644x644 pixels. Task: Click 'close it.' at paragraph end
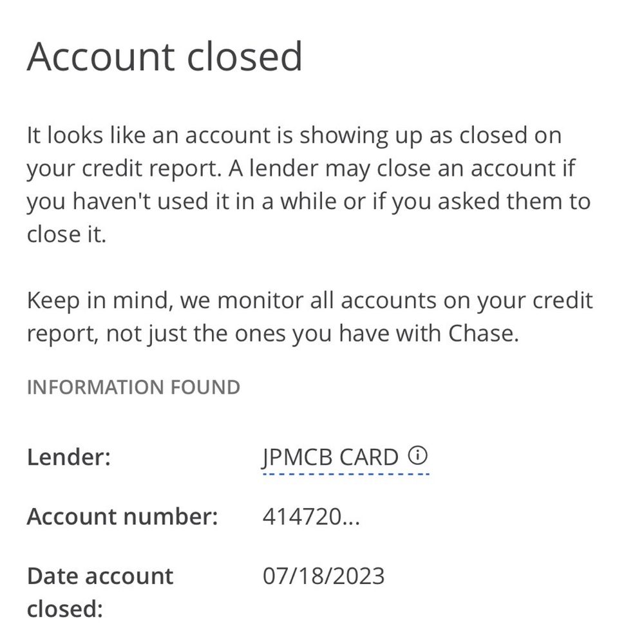[66, 234]
